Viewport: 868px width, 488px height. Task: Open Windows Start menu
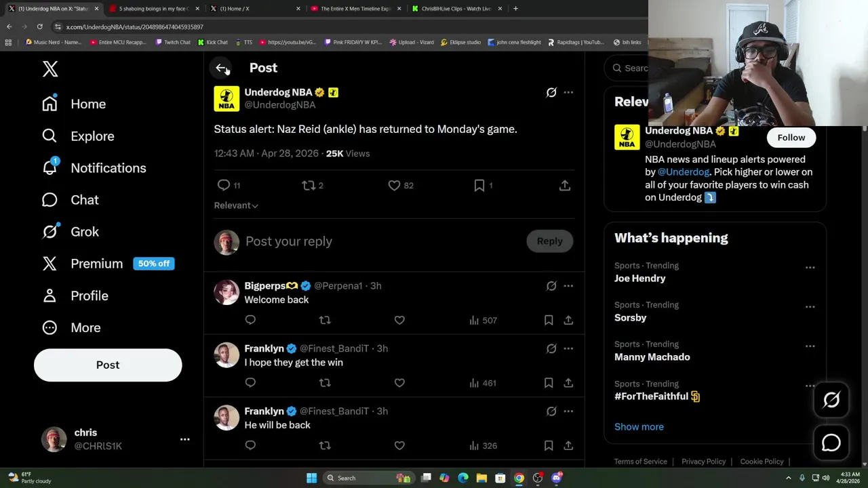point(311,478)
